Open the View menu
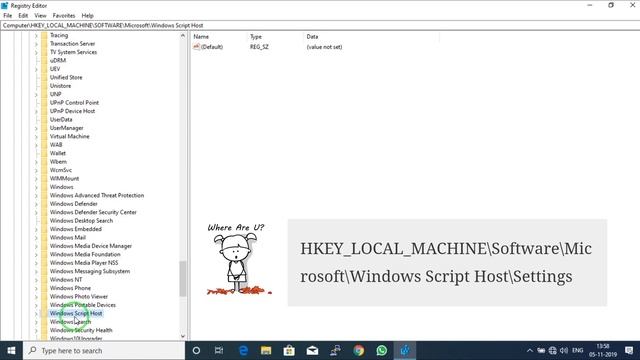640x360 pixels. pyautogui.click(x=40, y=16)
